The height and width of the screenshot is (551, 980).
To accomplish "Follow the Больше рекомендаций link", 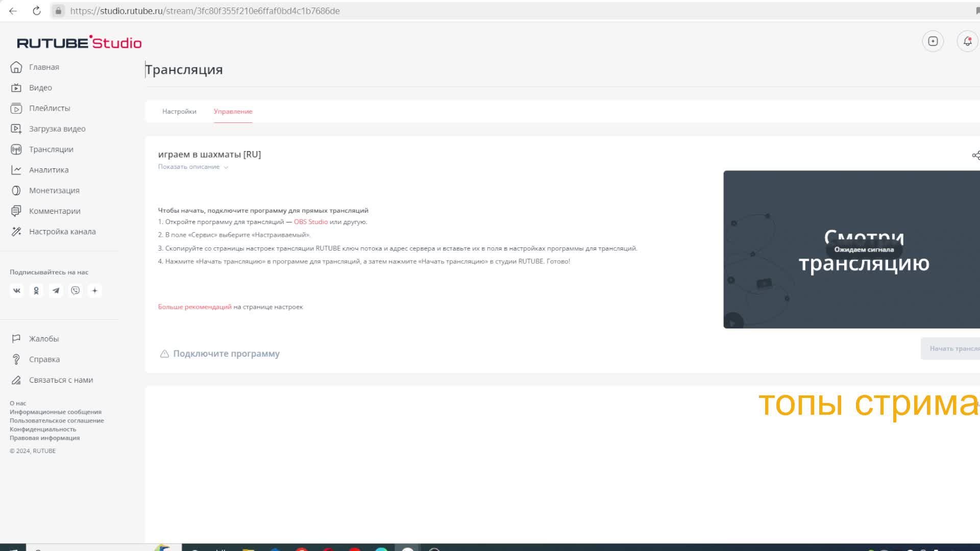I will tap(194, 307).
